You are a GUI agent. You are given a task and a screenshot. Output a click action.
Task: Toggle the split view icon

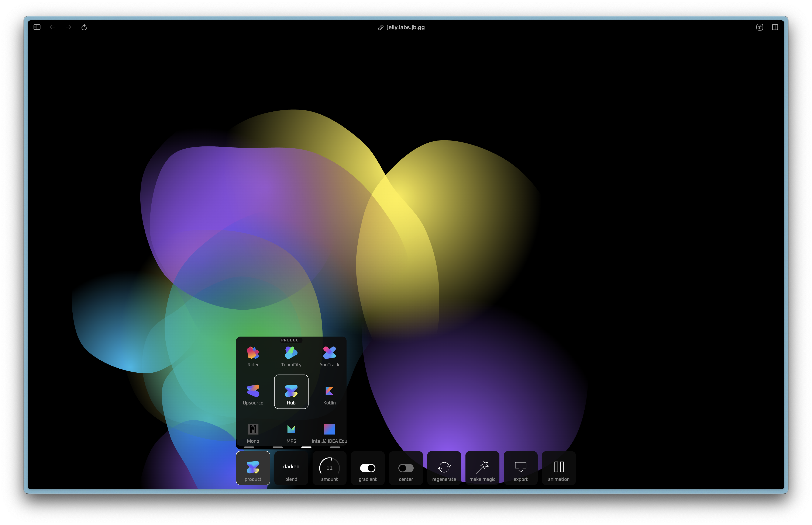pos(775,27)
